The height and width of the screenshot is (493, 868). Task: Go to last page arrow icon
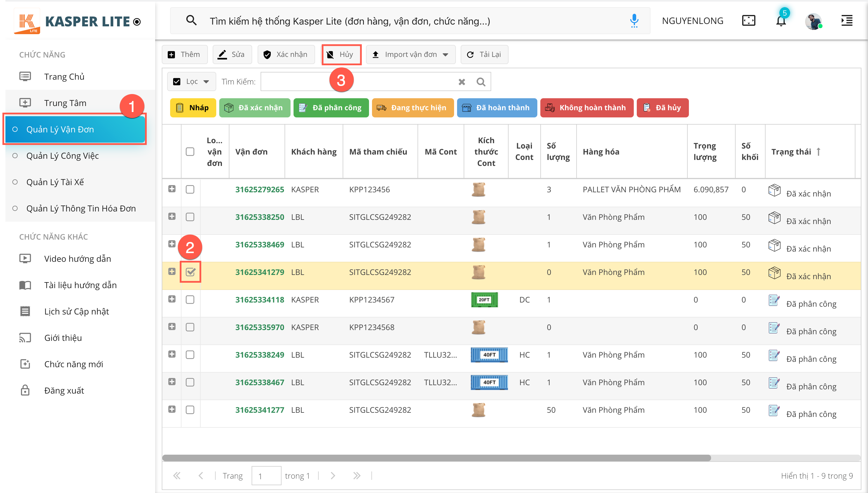point(356,476)
